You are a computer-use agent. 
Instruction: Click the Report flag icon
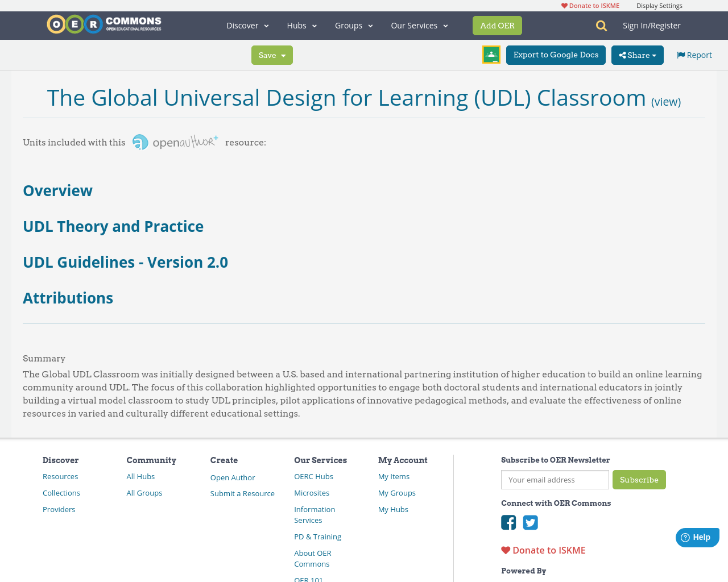[681, 53]
